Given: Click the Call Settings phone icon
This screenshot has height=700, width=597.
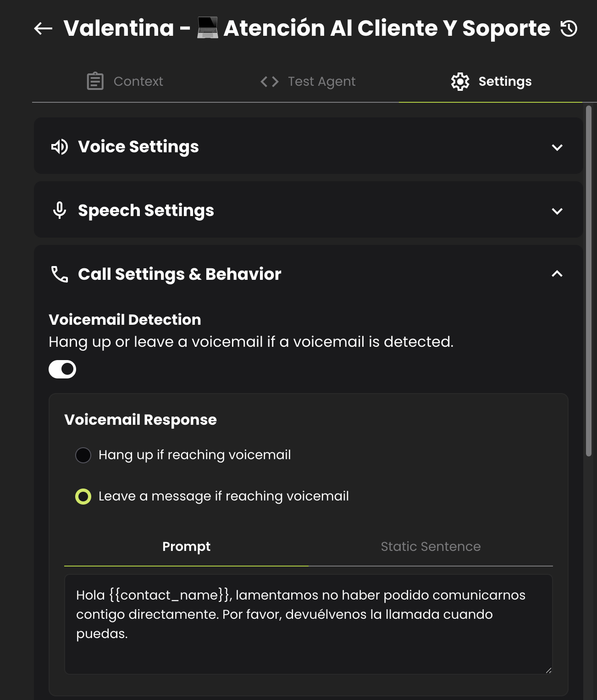Looking at the screenshot, I should (x=60, y=274).
